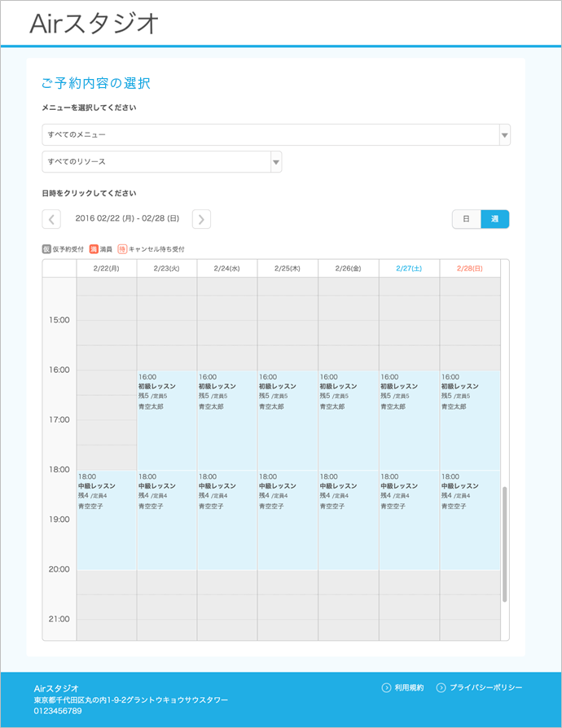Click the 日時をクリックしてください label

(89, 193)
